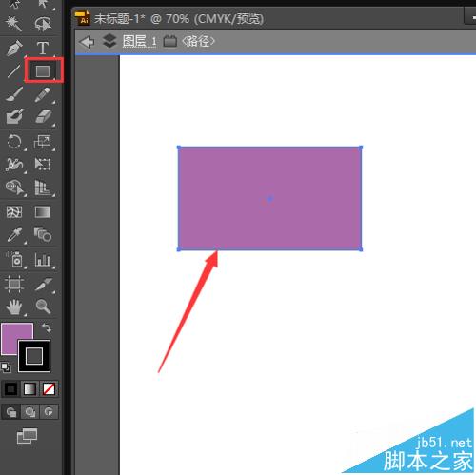Click the black Stroke swatch
Image resolution: width=476 pixels, height=475 pixels.
pyautogui.click(x=34, y=356)
